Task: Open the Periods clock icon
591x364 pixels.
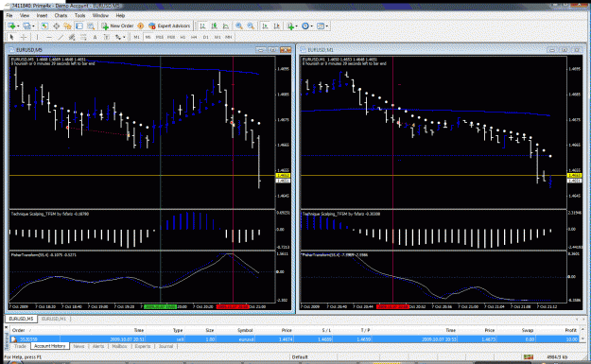Action: (305, 26)
